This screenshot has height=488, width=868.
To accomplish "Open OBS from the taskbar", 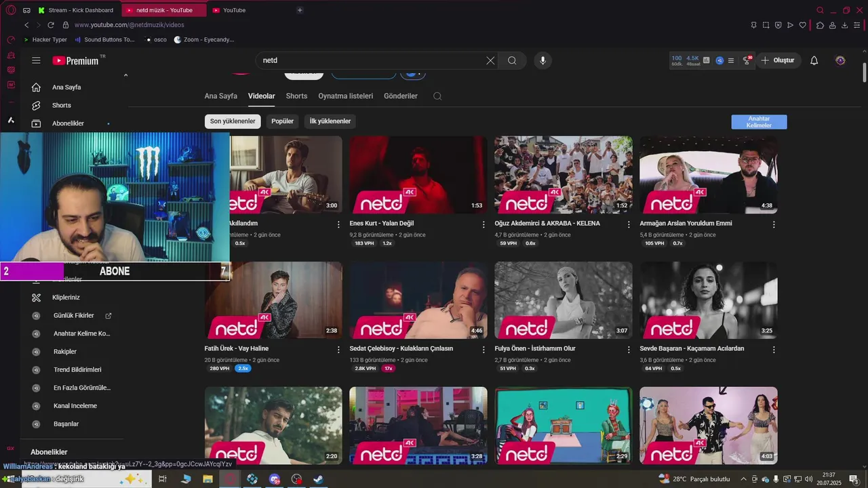I will coord(296,479).
